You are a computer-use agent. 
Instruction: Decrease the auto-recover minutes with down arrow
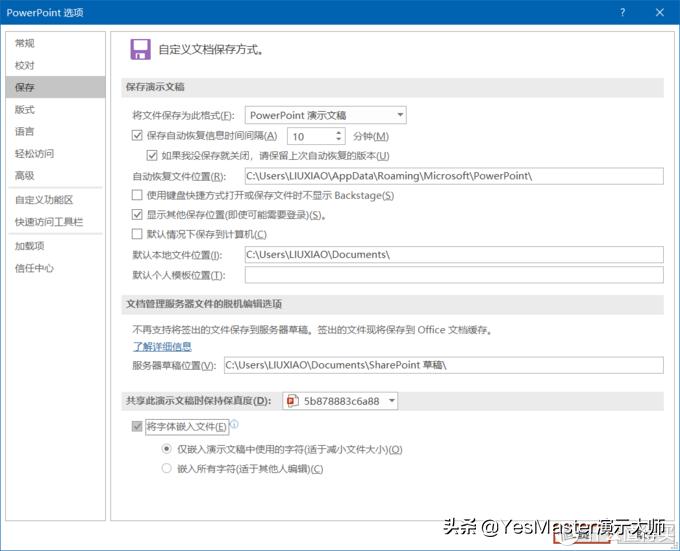click(339, 140)
